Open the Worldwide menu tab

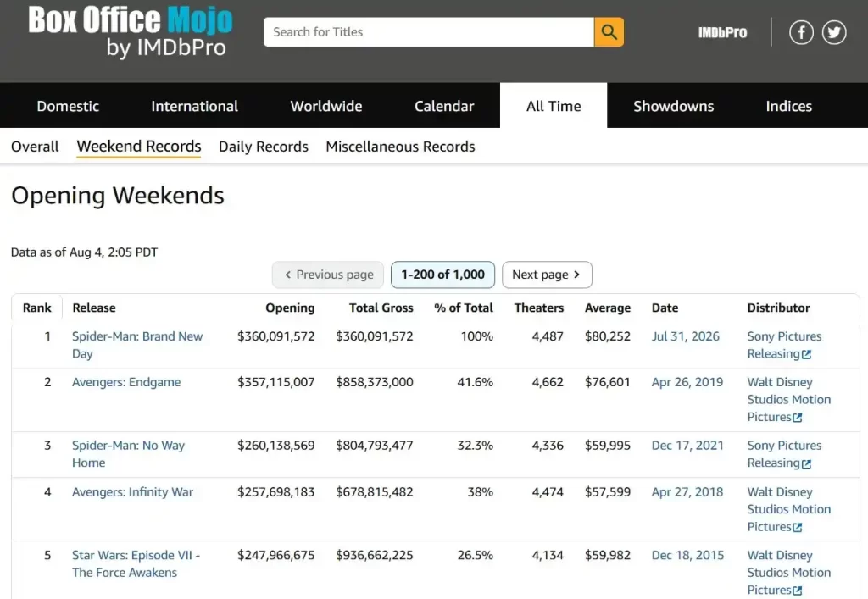pos(326,106)
